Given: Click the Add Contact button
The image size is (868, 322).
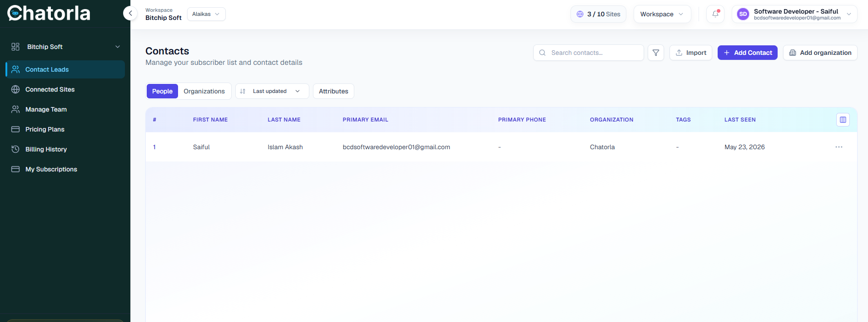Looking at the screenshot, I should pyautogui.click(x=748, y=53).
